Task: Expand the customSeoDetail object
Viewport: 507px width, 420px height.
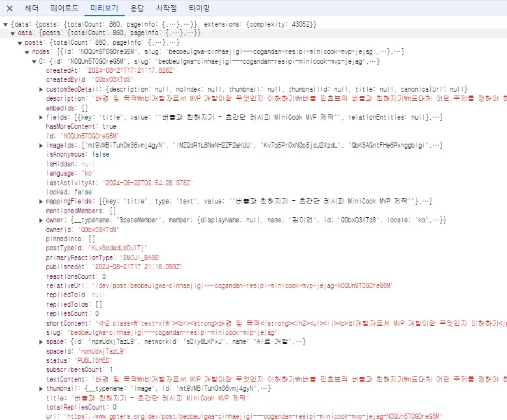Action: coord(41,89)
